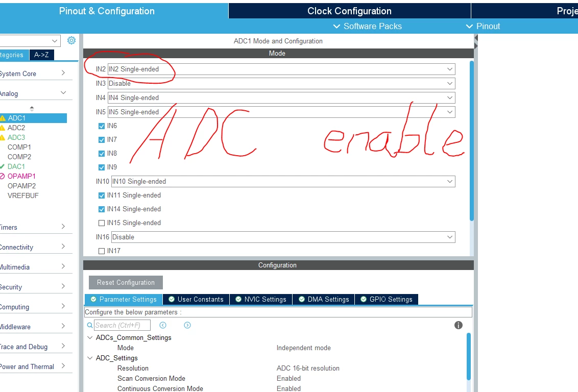Click the OPAMP1 disabled icon
578x392 pixels.
click(2, 176)
